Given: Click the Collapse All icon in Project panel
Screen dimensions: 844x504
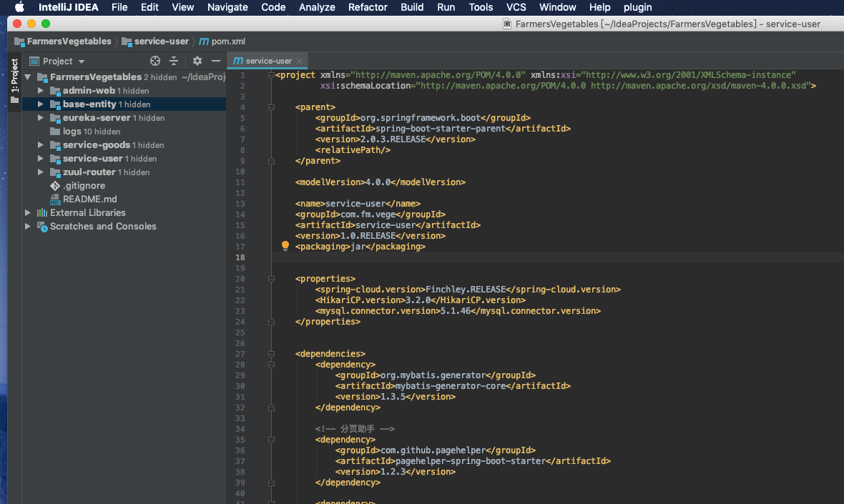Looking at the screenshot, I should coord(174,61).
